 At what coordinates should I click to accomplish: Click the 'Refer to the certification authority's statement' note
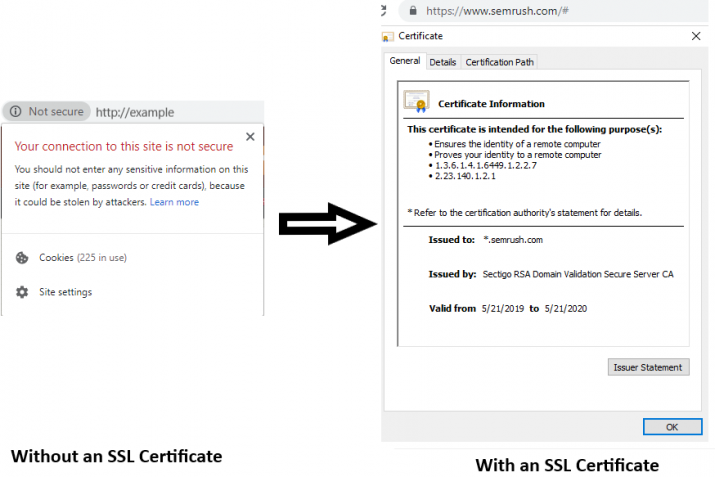coord(524,213)
